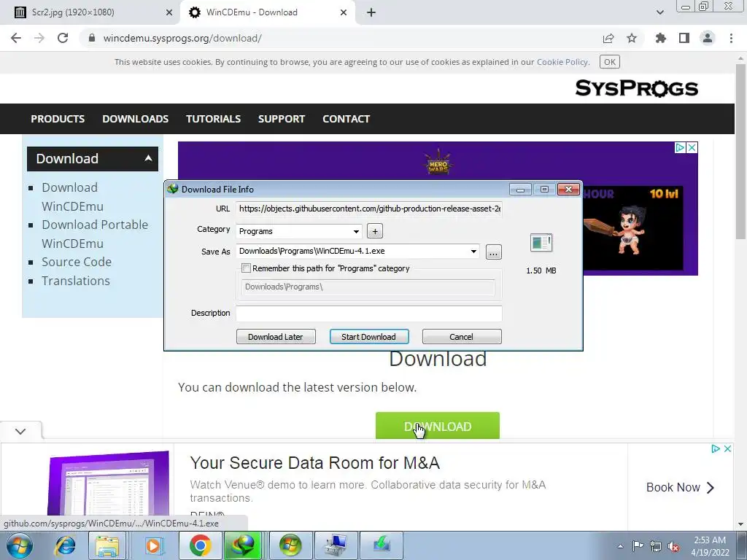The width and height of the screenshot is (747, 560).
Task: Expand the Save As path dropdown
Action: tap(473, 252)
